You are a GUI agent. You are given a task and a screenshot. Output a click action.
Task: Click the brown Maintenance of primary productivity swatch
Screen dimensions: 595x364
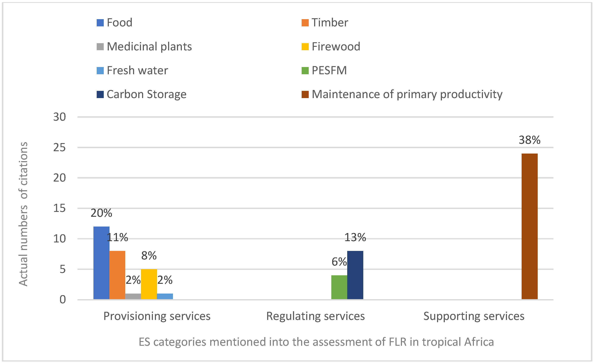coord(305,94)
